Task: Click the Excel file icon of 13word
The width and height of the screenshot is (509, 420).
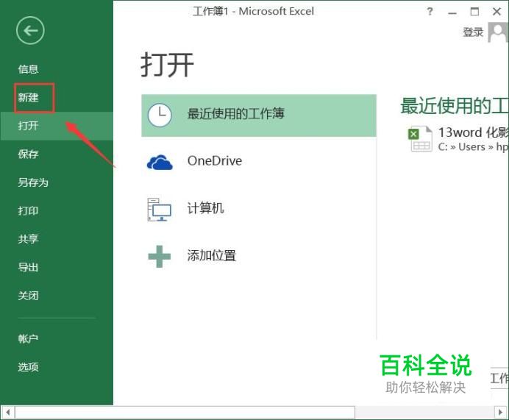Action: (421, 139)
